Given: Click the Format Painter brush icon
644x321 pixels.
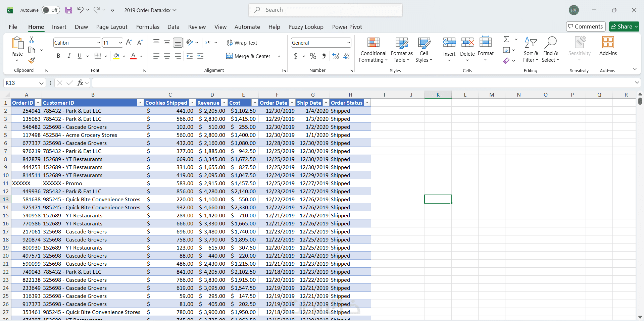Looking at the screenshot, I should pos(32,60).
